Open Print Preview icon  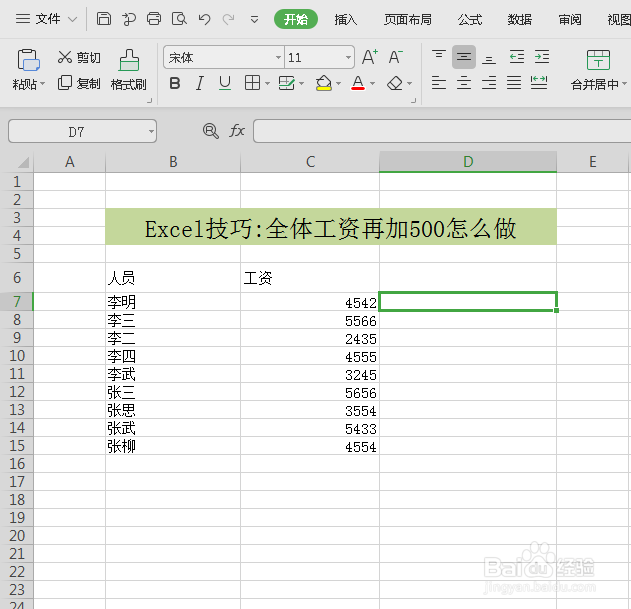pos(179,19)
